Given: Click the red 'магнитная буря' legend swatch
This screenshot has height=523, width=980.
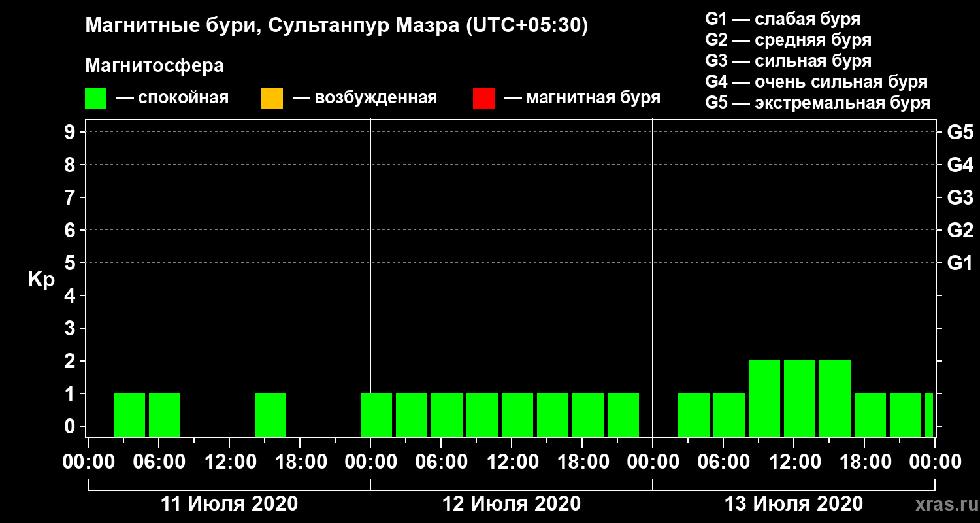Looking at the screenshot, I should 483,98.
